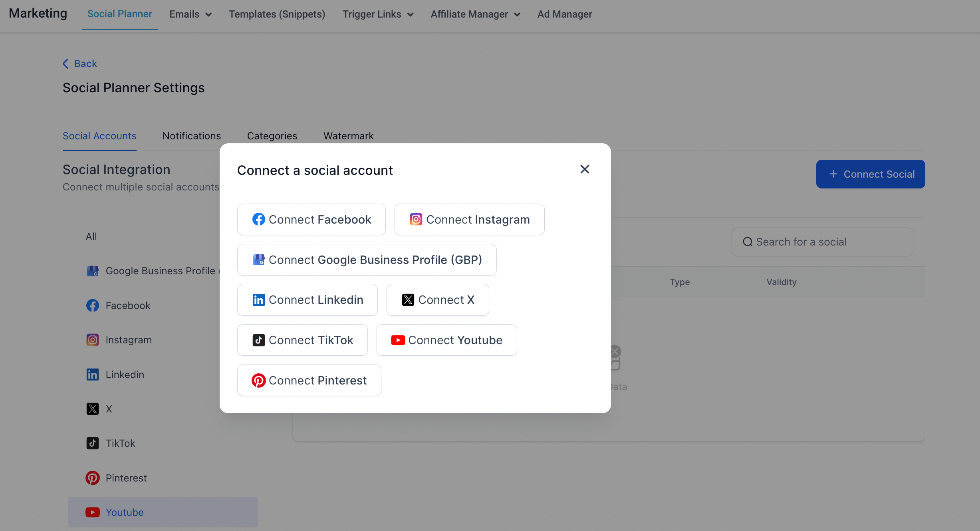Screen dimensions: 980x531
Task: Open Ad Manager from top navigation
Action: click(564, 14)
